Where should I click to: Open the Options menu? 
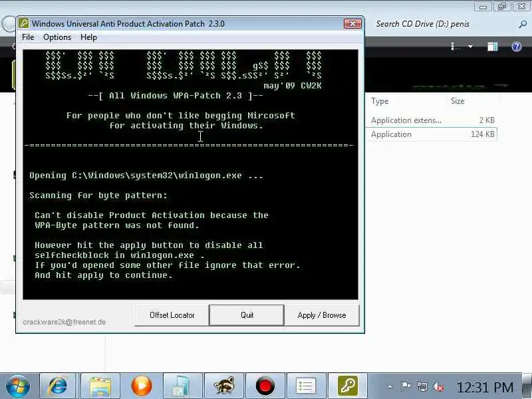coord(57,37)
